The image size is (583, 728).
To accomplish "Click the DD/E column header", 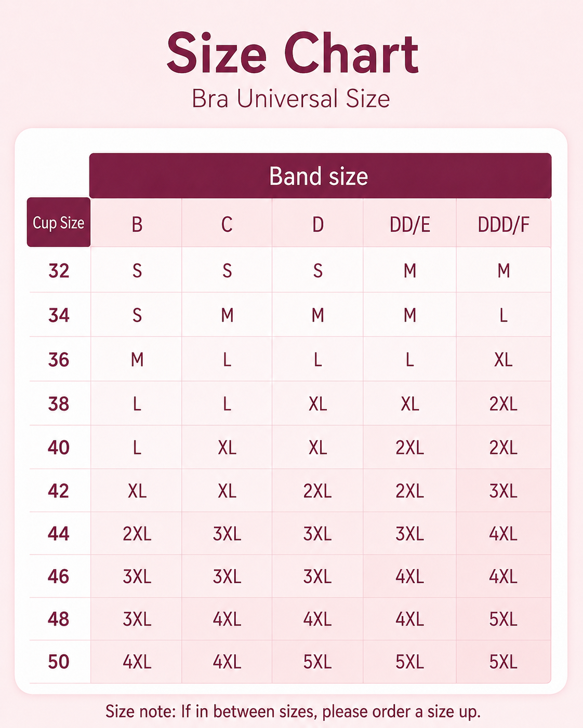I will (x=410, y=224).
